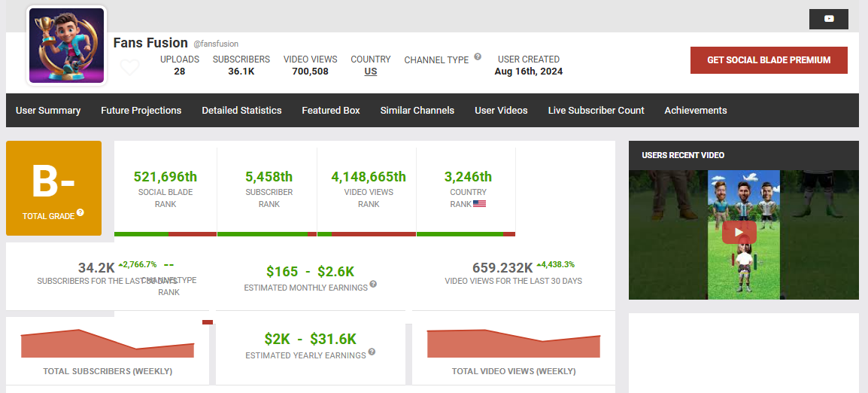
Task: Click the 521,696th Social Blade rank
Action: tap(165, 177)
